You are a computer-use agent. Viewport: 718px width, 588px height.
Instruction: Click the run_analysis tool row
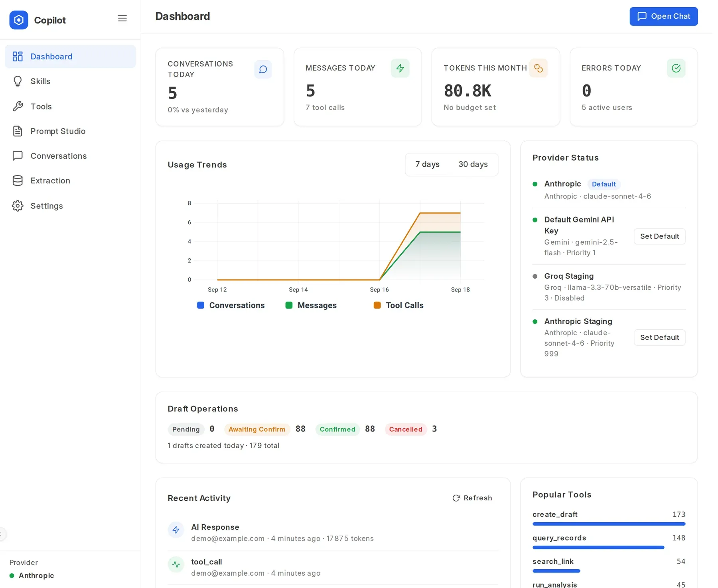coord(609,584)
